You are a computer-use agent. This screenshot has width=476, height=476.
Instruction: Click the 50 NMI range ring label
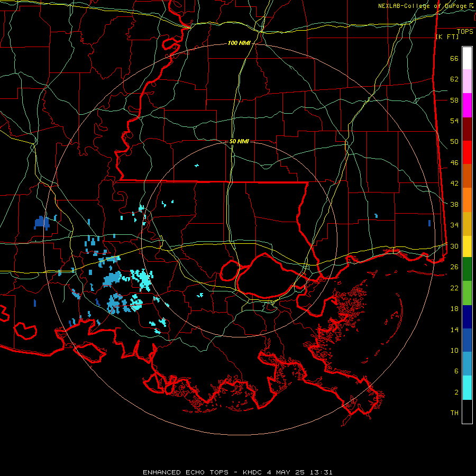(239, 141)
